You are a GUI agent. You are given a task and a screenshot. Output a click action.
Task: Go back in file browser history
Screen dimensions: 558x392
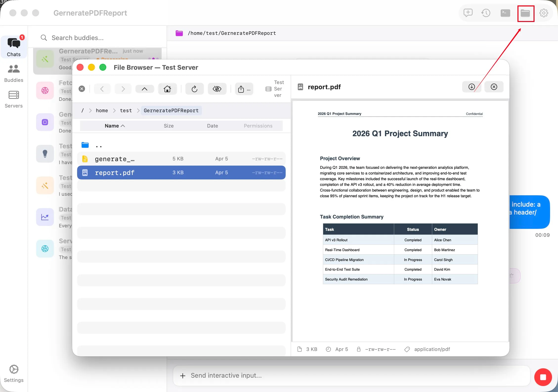point(102,89)
